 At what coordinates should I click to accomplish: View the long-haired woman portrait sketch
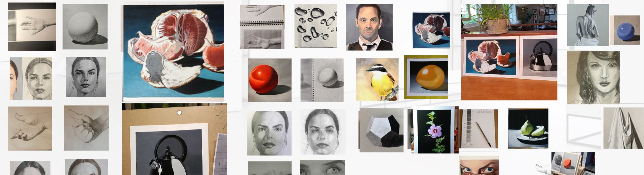click(593, 78)
